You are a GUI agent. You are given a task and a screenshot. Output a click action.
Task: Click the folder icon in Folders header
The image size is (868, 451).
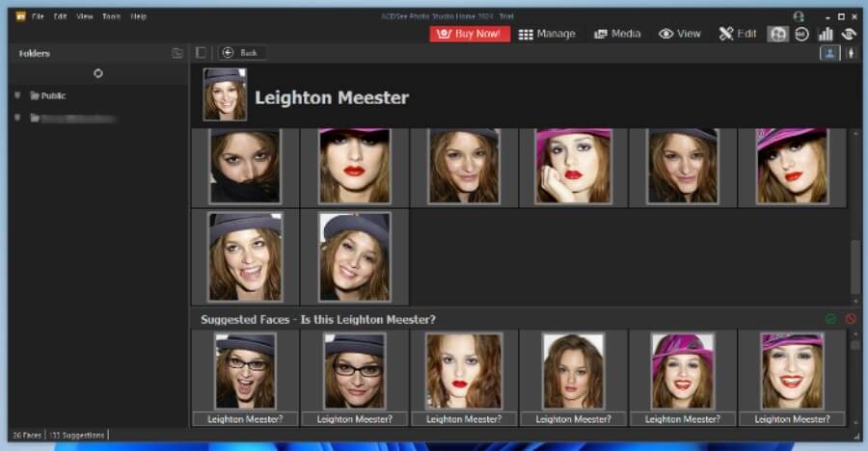click(x=176, y=53)
